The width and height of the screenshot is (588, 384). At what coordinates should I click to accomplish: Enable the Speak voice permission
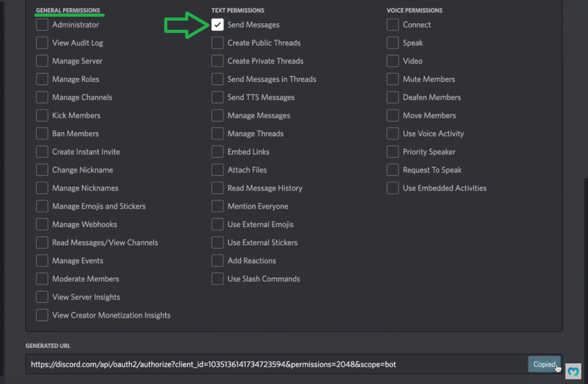(x=393, y=43)
